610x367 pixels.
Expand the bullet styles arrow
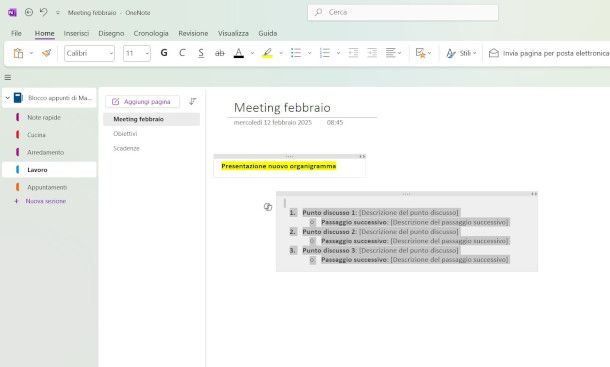310,53
